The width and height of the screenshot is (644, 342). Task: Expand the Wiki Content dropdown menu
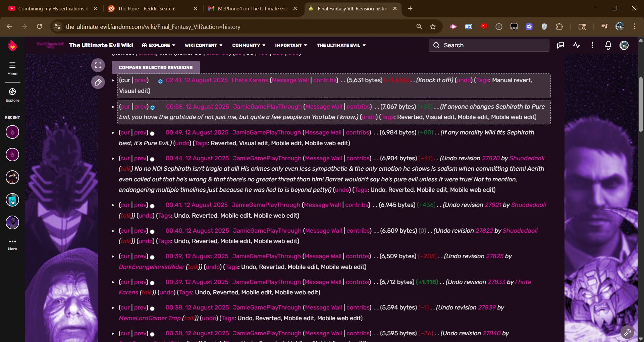pos(204,45)
